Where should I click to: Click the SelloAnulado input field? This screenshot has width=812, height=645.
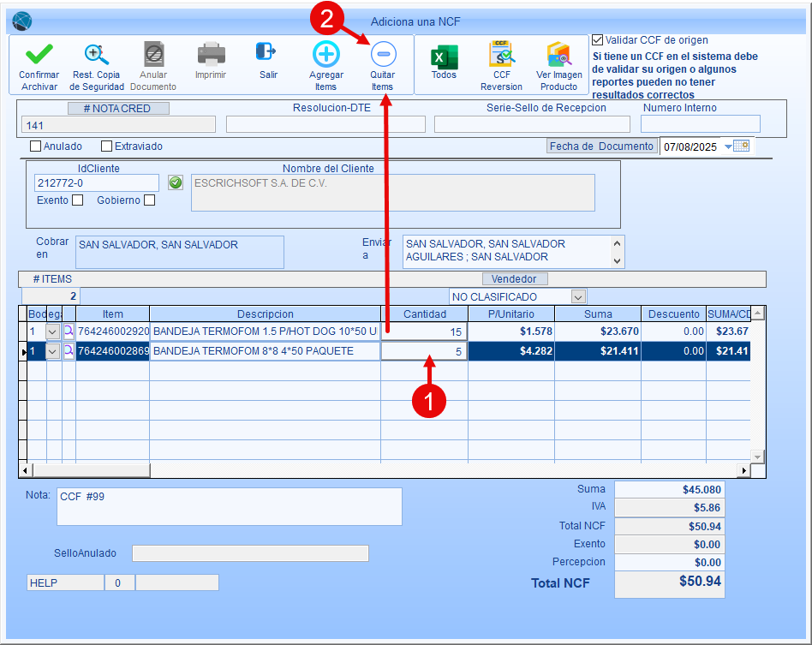[x=251, y=553]
